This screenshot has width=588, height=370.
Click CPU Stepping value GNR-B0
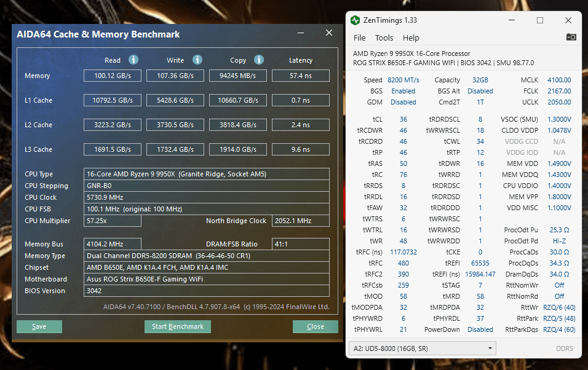click(x=207, y=186)
